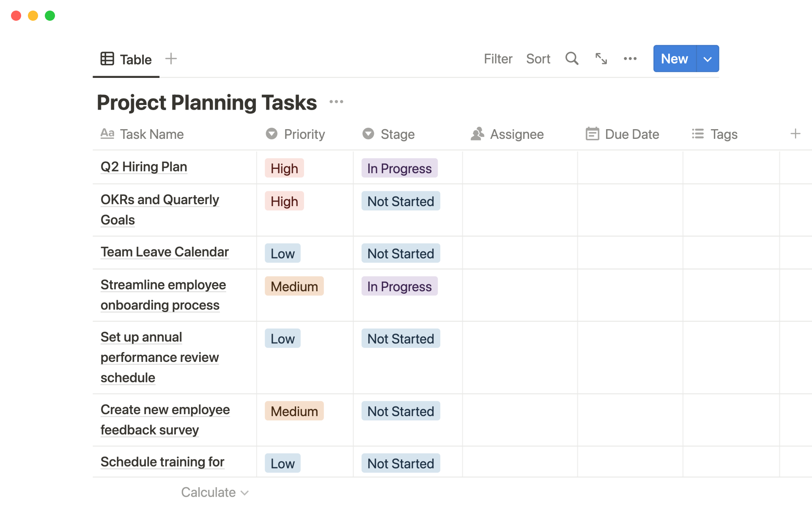Open the New button dropdown chevron
Screen dimensions: 812x508
click(x=707, y=59)
